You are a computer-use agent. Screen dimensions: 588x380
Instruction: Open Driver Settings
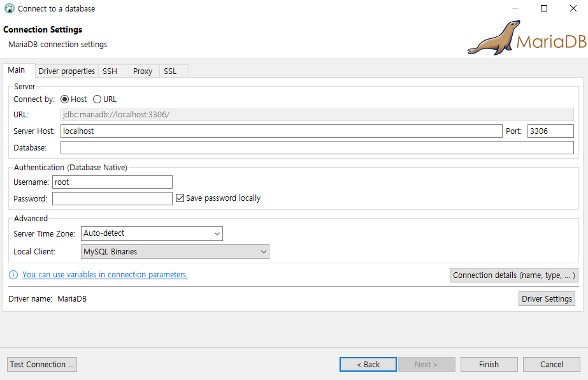click(547, 299)
